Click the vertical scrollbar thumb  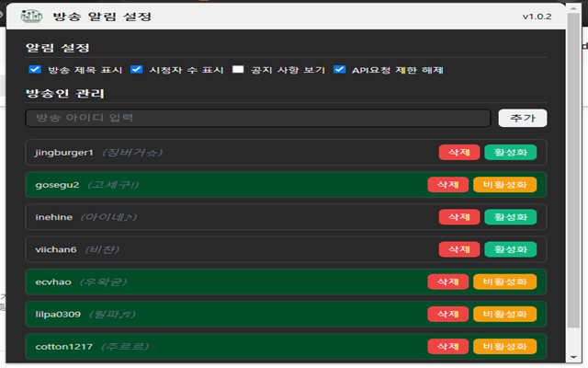(x=573, y=170)
